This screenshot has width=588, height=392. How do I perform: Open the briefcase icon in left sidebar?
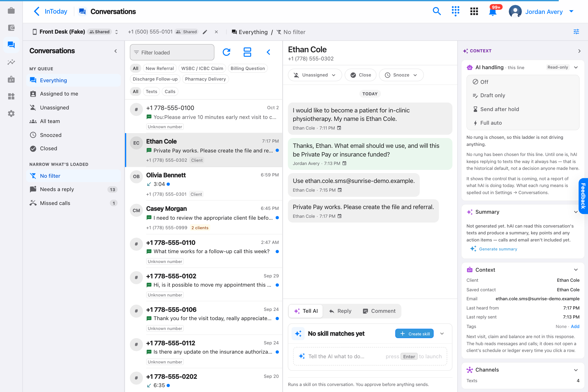click(x=11, y=11)
